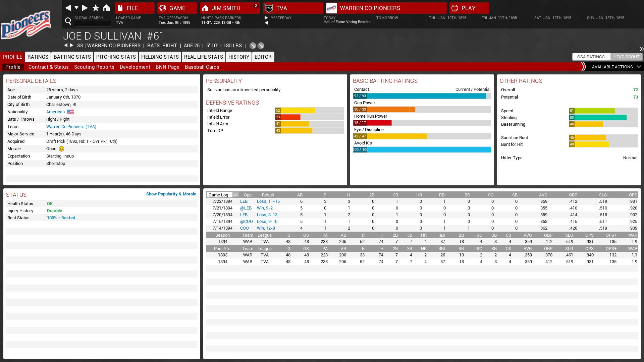Viewport: 644px width, 362px height.
Task: Open LEB opponent link for 7/22/1894
Action: click(x=244, y=201)
